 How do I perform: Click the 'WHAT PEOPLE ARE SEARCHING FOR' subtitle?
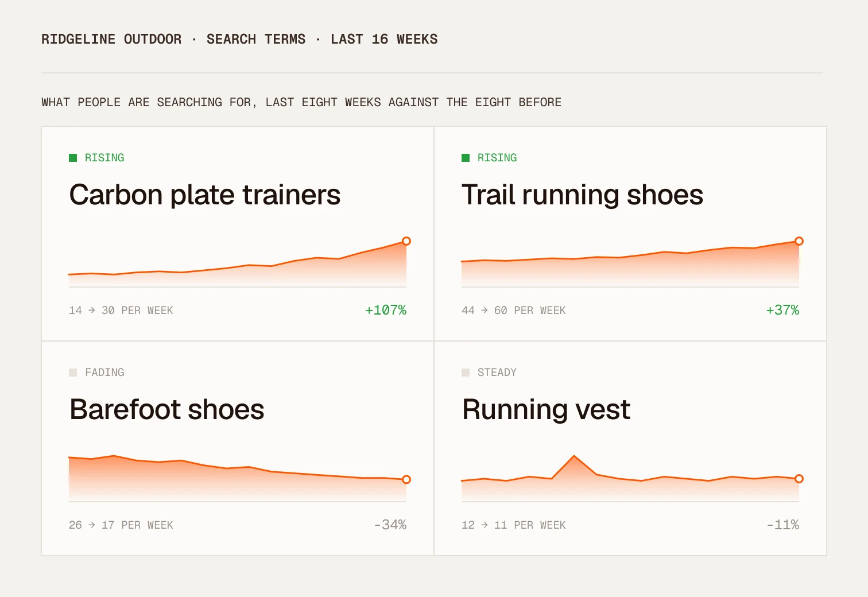coord(301,102)
